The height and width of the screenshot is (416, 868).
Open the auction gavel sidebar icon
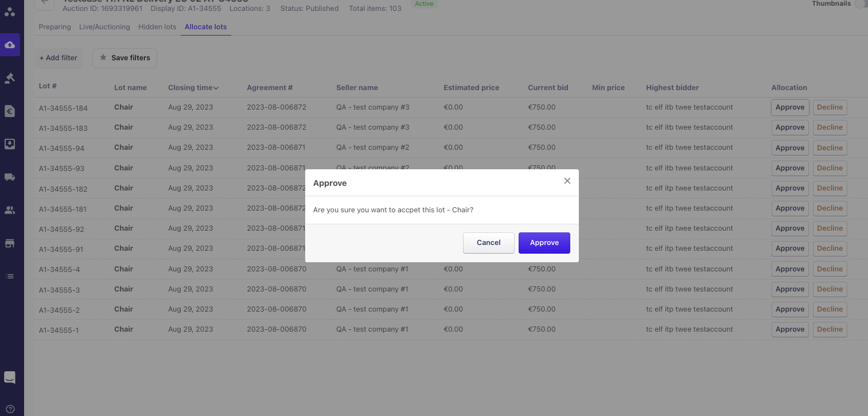coord(10,78)
